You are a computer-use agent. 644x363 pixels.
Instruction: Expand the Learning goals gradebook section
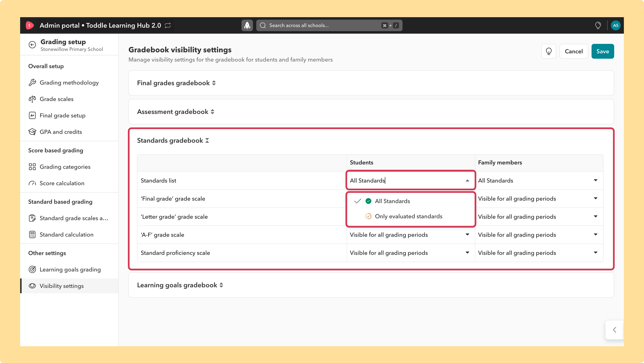pyautogui.click(x=221, y=285)
